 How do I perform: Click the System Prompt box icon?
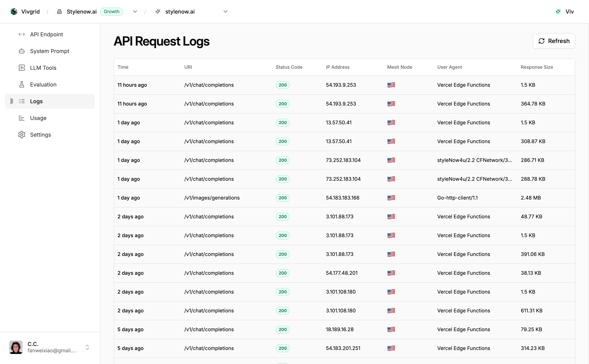click(x=22, y=51)
